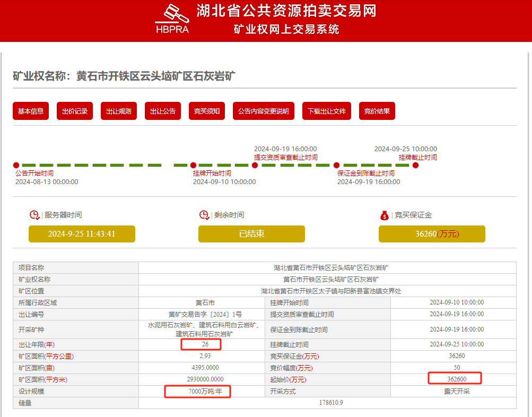This screenshot has width=532, height=417.
Task: Click the 挂牌开始时间 timeline dot
Action: pos(194,165)
